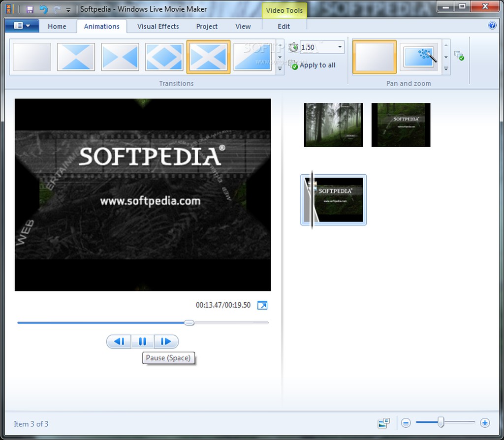Screen dimensions: 504x440
Task: Undo the last action
Action: point(43,9)
